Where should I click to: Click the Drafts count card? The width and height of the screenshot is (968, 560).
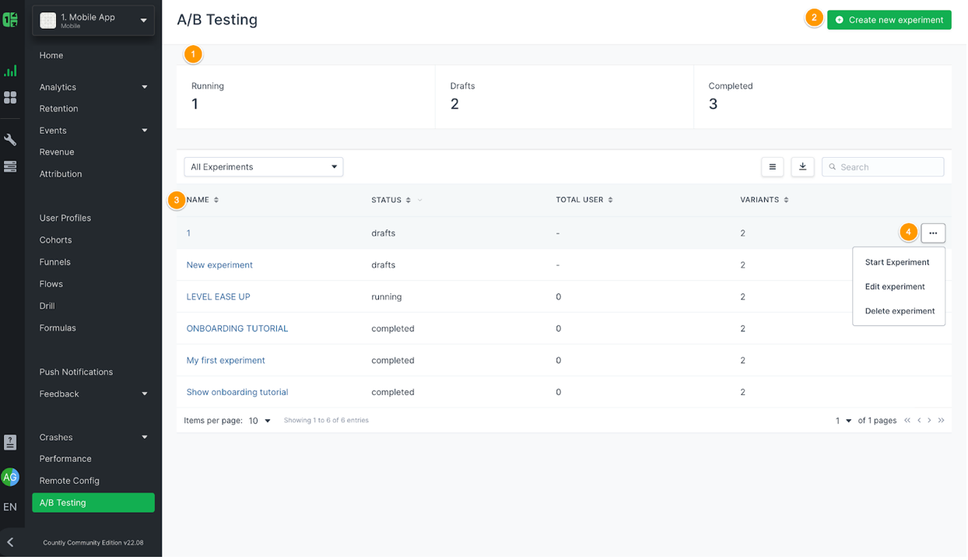tap(565, 97)
